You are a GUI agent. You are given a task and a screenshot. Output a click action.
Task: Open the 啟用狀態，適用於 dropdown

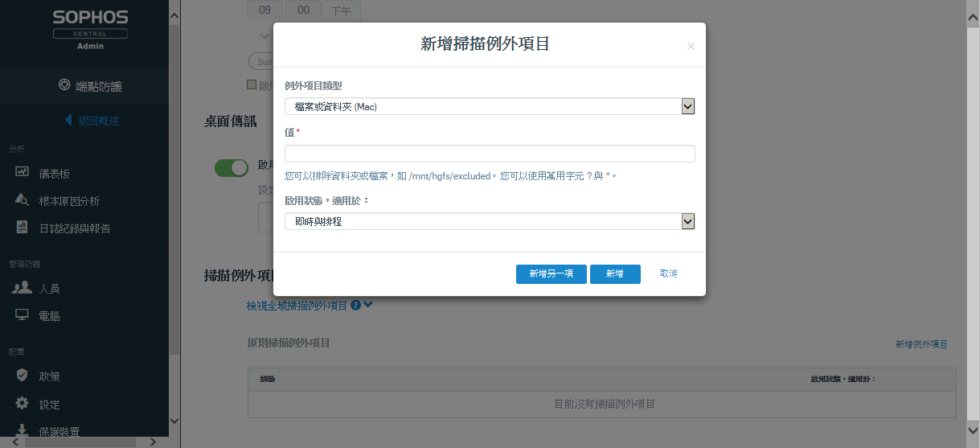point(489,221)
